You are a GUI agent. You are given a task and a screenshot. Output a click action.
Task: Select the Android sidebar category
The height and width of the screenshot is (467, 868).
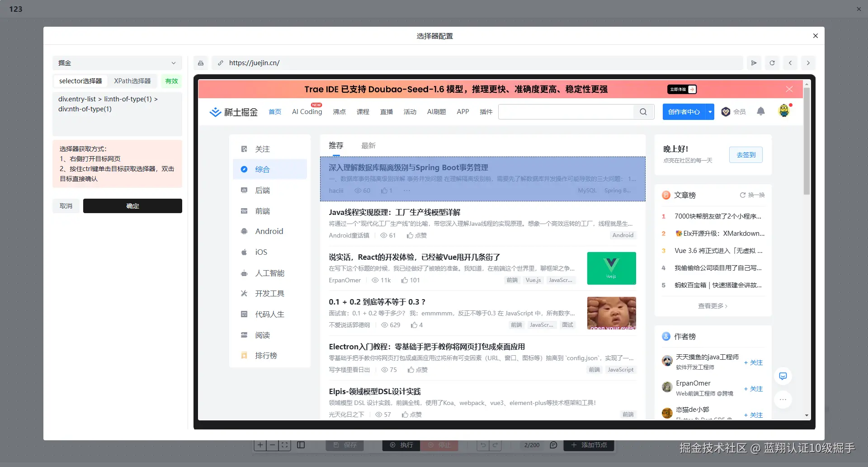pos(270,231)
